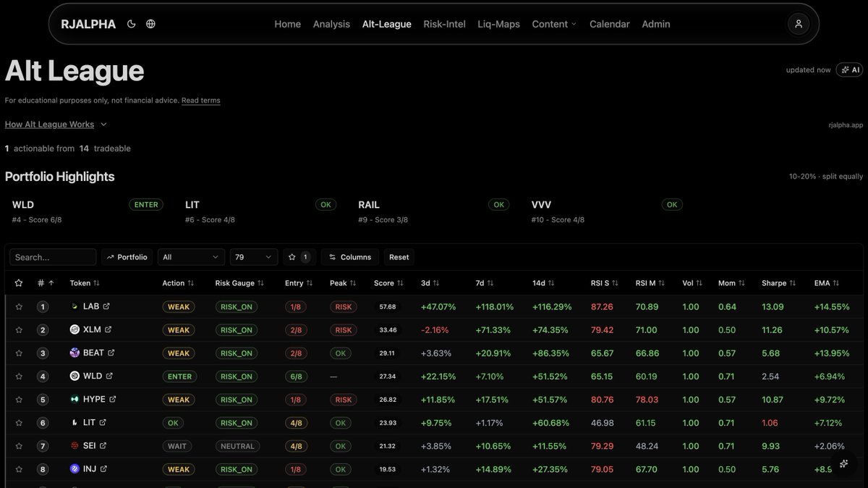The image size is (868, 488).
Task: Open WLD external link icon
Action: click(x=109, y=376)
